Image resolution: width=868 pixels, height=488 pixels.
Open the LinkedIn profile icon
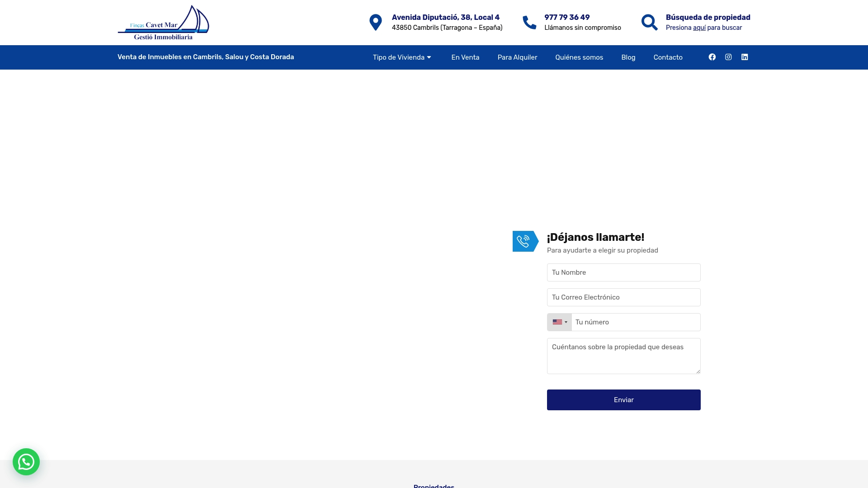745,57
